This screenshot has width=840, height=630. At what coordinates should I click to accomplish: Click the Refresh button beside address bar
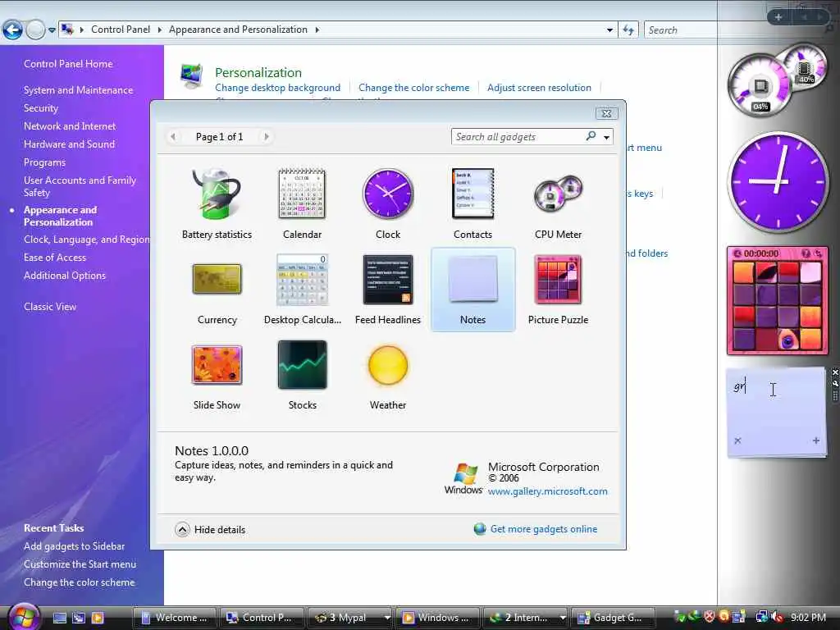[628, 30]
